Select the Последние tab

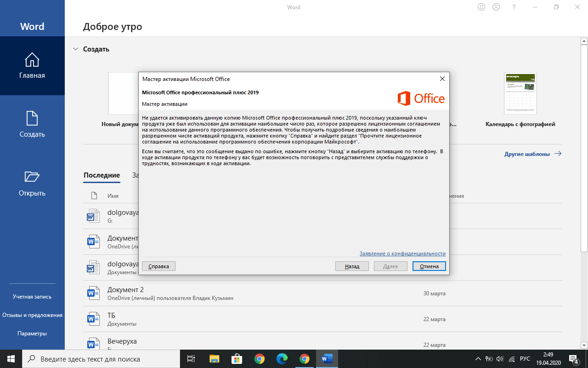(x=102, y=175)
